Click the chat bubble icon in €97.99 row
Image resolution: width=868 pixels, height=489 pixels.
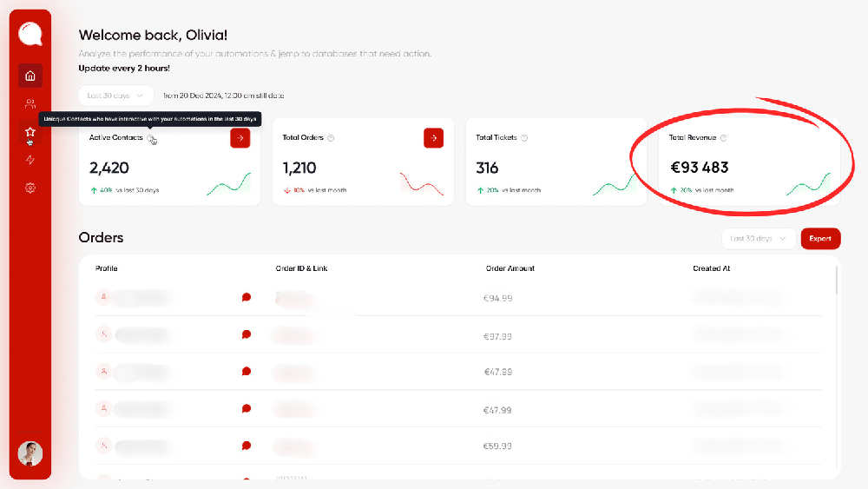pos(247,334)
